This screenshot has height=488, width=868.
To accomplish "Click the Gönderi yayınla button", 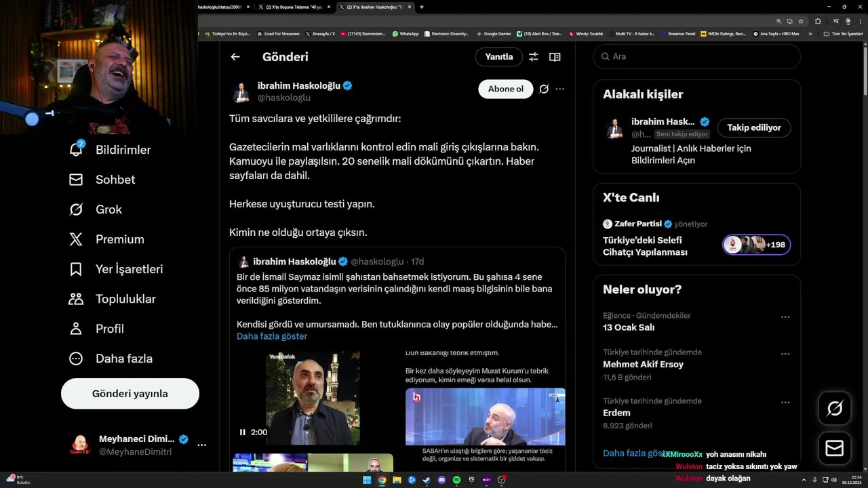I will pos(130,394).
